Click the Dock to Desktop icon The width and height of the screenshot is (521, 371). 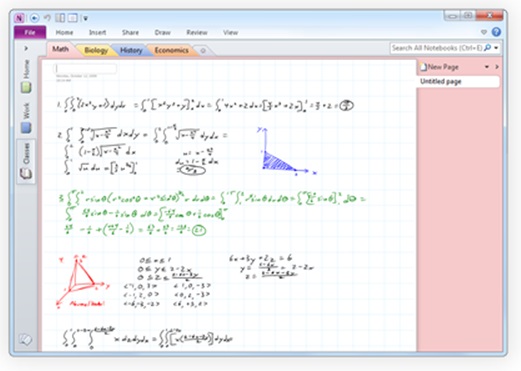(x=60, y=18)
